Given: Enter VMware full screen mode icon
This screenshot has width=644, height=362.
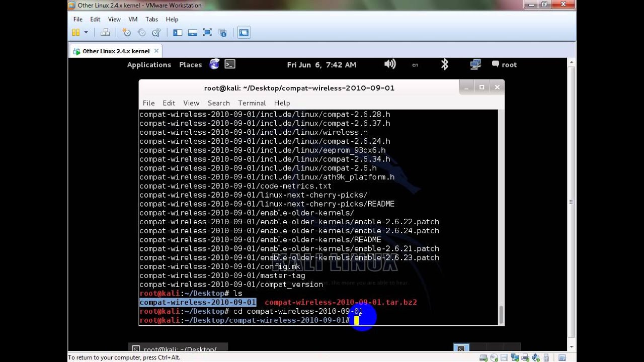Looking at the screenshot, I should coord(207,32).
